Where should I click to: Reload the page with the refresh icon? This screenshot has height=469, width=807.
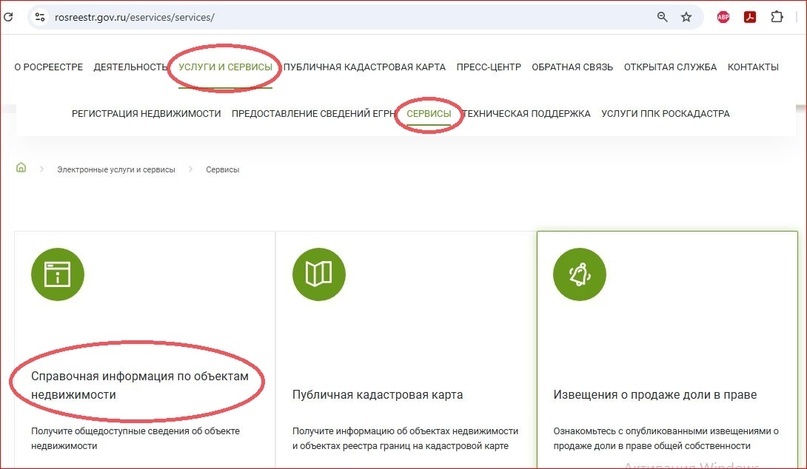8,17
